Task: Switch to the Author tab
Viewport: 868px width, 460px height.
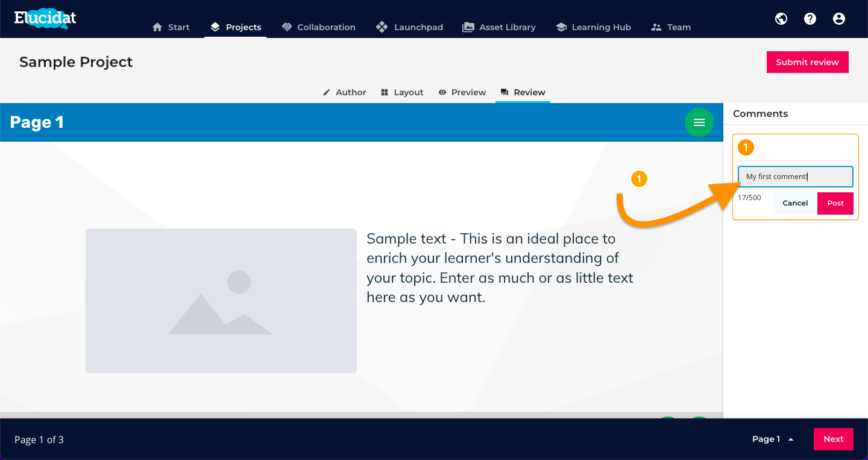Action: click(x=344, y=92)
